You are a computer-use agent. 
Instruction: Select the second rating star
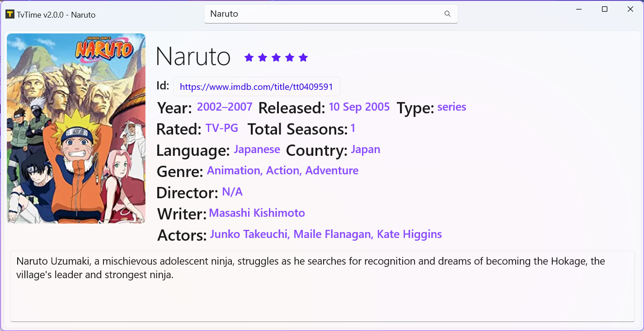pos(263,57)
